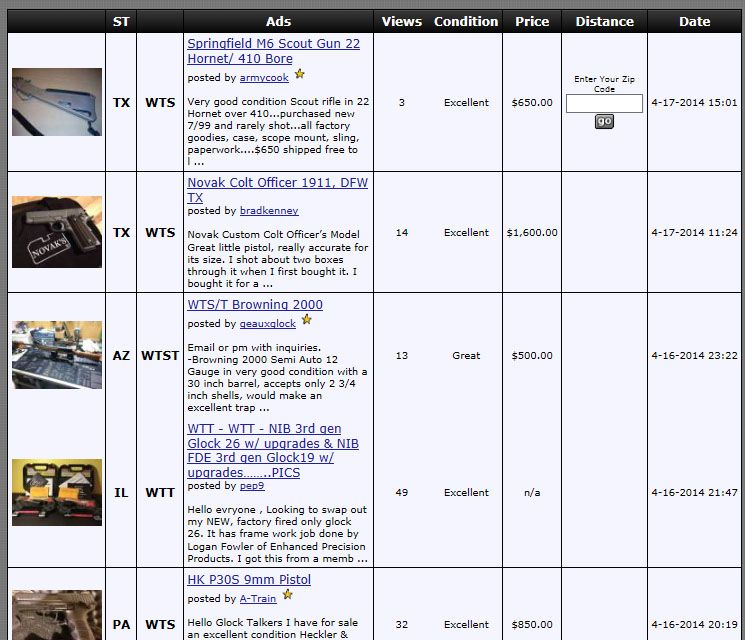Screen dimensions: 745x640
Task: Open the Novak's Colt pistol thumbnail
Action: click(57, 232)
